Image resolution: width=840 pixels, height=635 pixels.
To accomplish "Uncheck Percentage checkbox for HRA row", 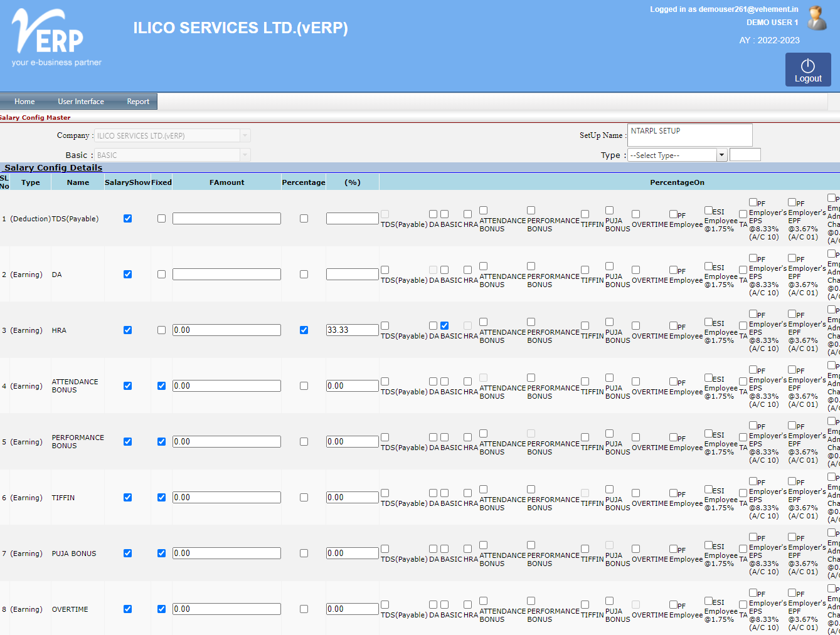I will tap(304, 330).
